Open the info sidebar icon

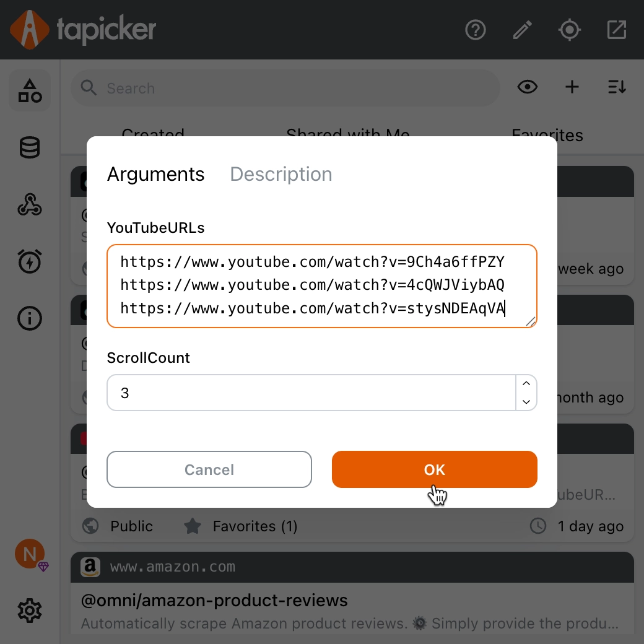(30, 318)
